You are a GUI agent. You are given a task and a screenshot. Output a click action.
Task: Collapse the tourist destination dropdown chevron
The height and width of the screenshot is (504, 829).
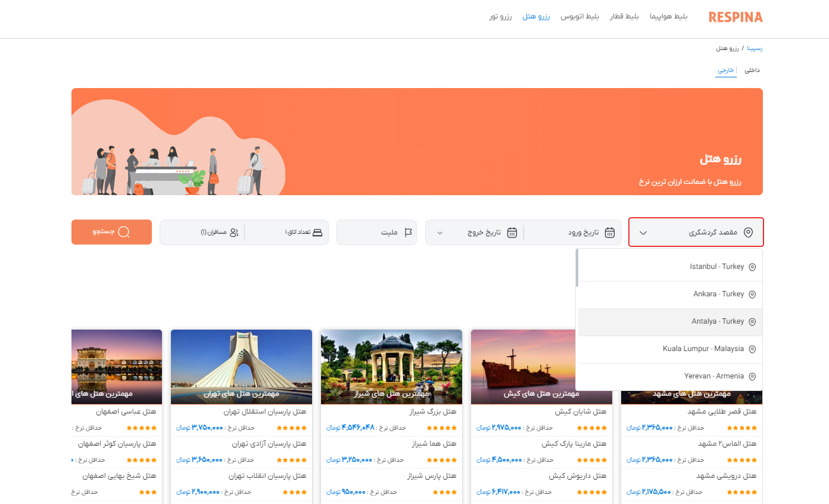(x=643, y=233)
